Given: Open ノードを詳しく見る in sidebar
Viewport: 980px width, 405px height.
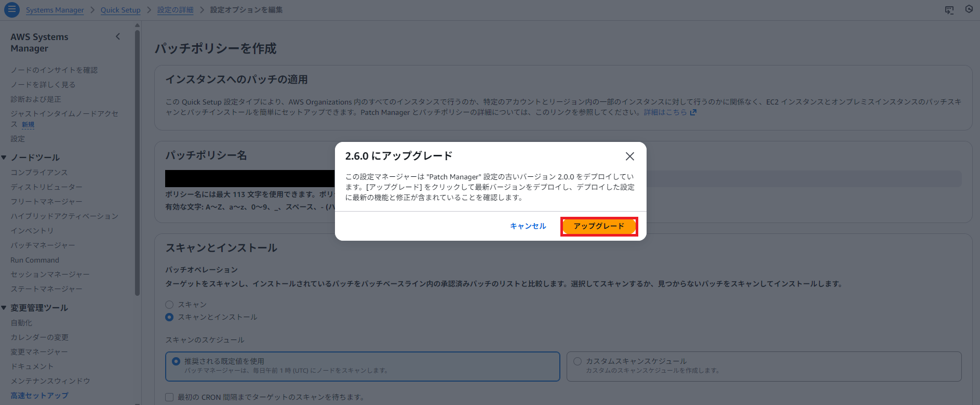Looking at the screenshot, I should click(43, 85).
